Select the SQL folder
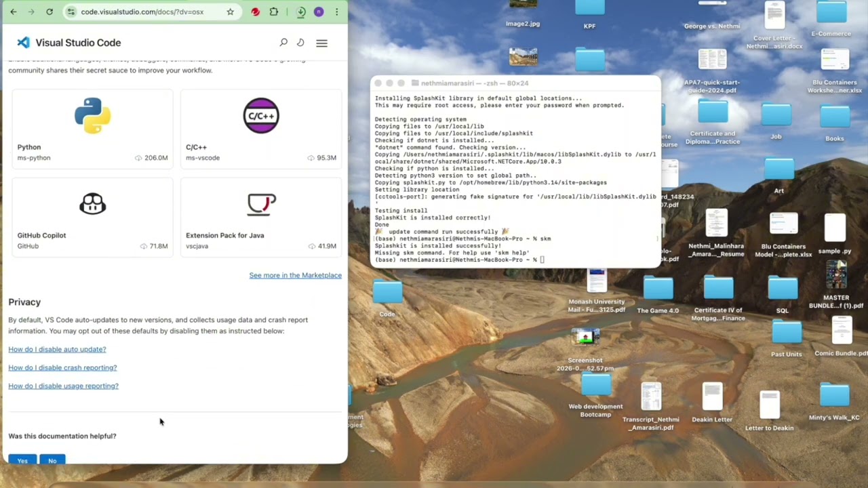 coord(783,296)
